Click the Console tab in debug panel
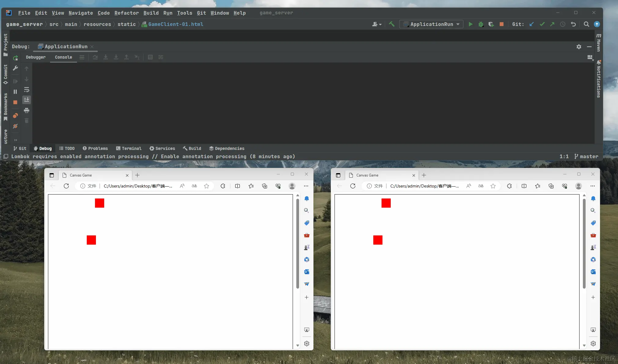The height and width of the screenshot is (364, 618). point(63,57)
